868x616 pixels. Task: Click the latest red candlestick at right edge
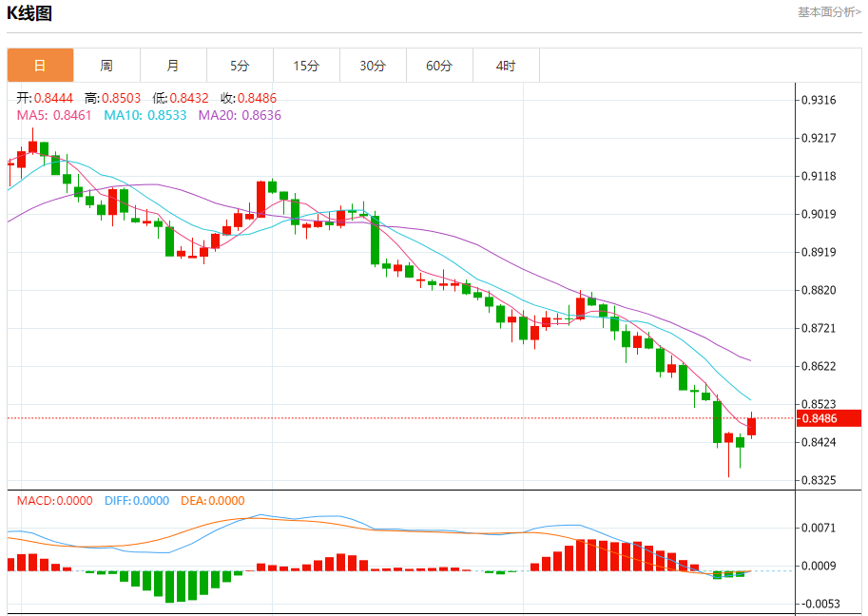point(751,426)
